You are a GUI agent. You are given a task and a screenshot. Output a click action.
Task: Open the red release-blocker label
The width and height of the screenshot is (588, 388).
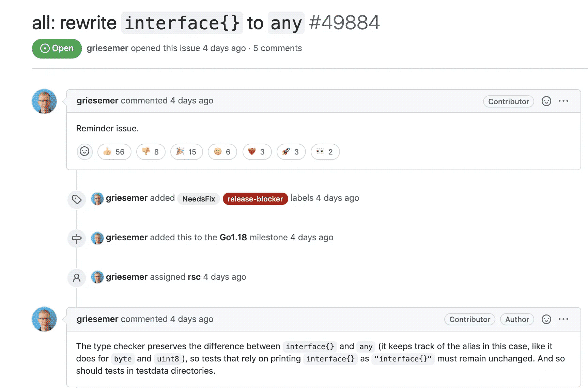[255, 199]
